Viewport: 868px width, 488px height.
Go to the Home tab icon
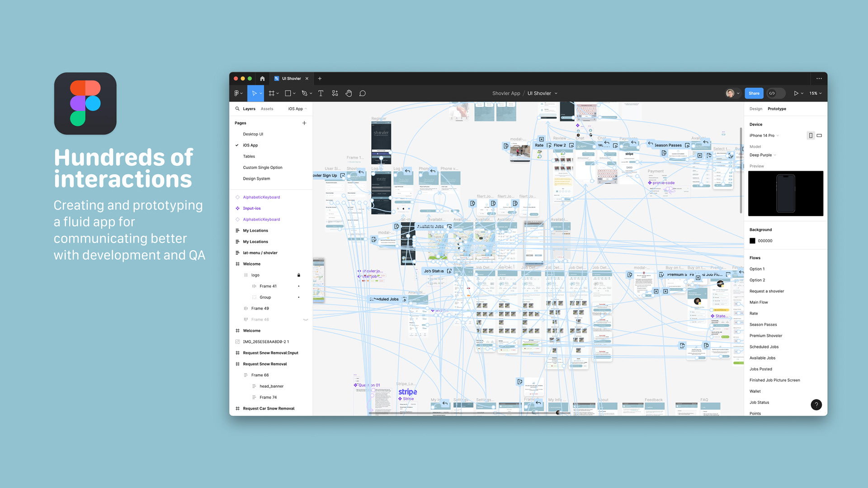pos(262,79)
